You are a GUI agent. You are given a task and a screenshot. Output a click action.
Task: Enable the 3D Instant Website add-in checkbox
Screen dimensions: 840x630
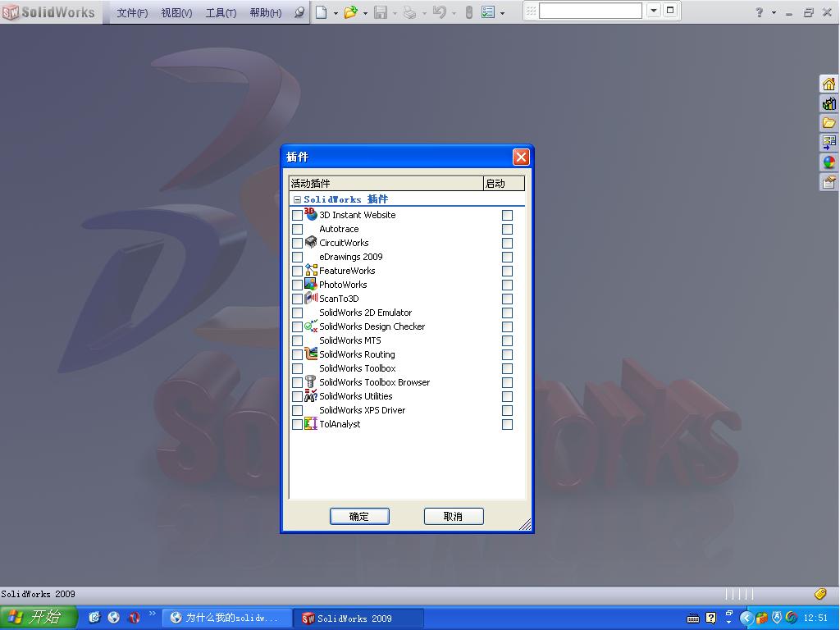(x=297, y=216)
